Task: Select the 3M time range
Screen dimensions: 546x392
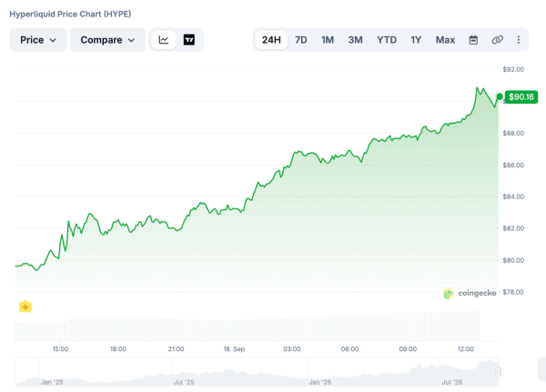Action: (355, 40)
